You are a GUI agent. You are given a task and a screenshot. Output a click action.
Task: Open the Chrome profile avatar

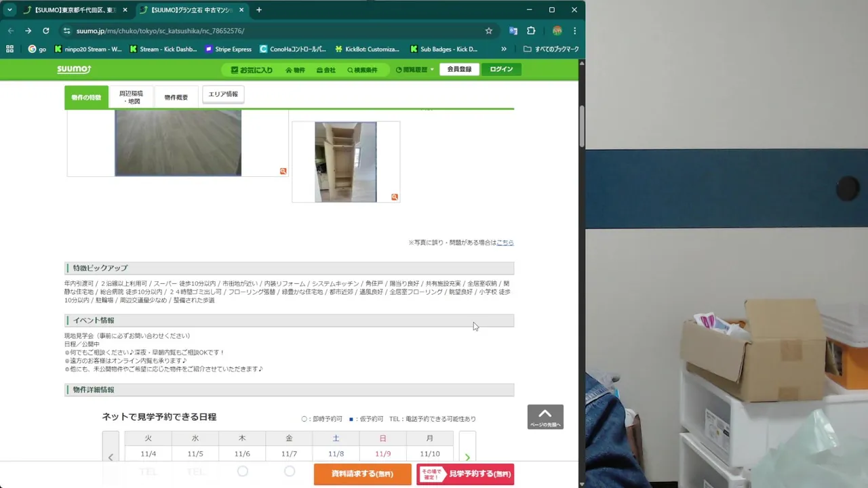(557, 30)
